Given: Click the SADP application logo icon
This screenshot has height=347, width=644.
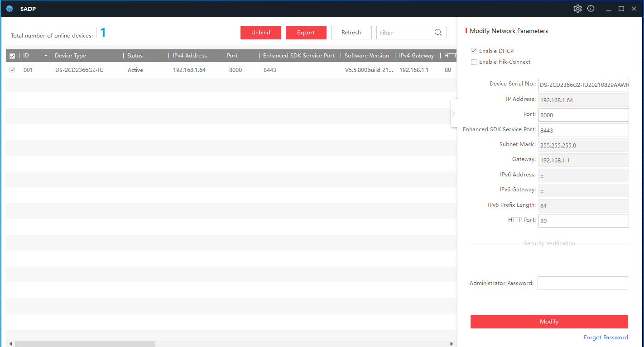Looking at the screenshot, I should 10,9.
